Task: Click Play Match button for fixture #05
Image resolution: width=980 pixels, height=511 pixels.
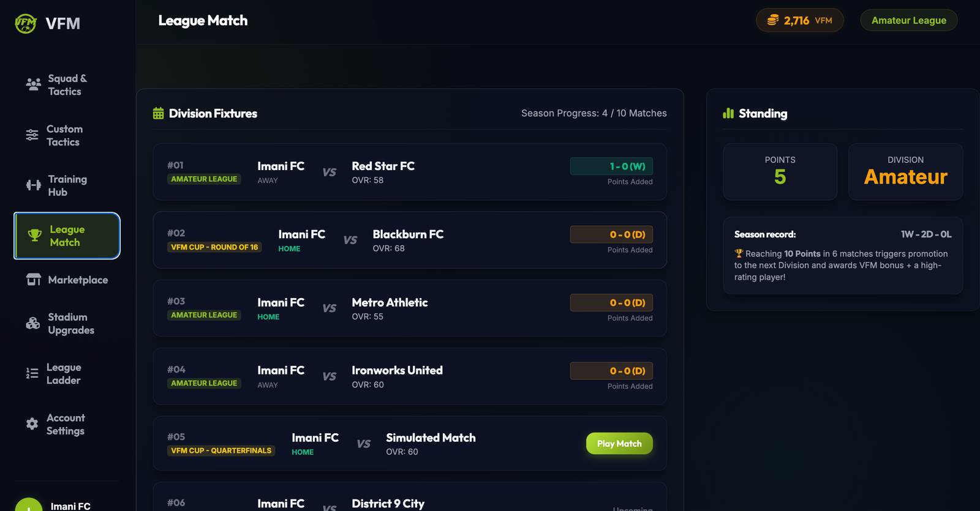Action: 619,444
